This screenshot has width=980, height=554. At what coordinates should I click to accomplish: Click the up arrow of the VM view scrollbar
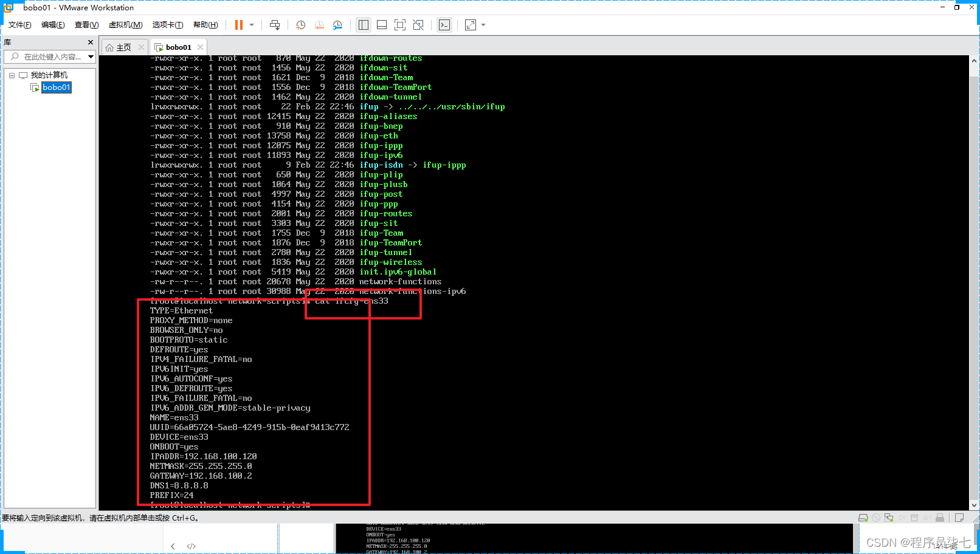tap(974, 61)
